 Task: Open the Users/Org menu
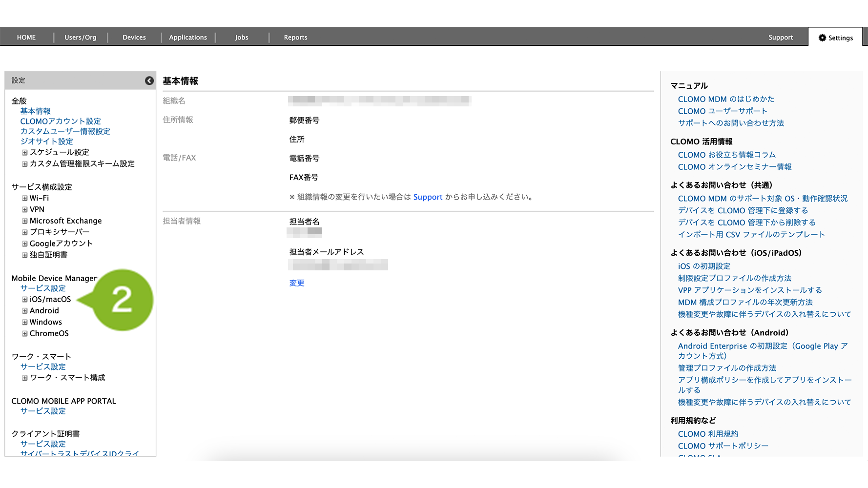click(80, 38)
